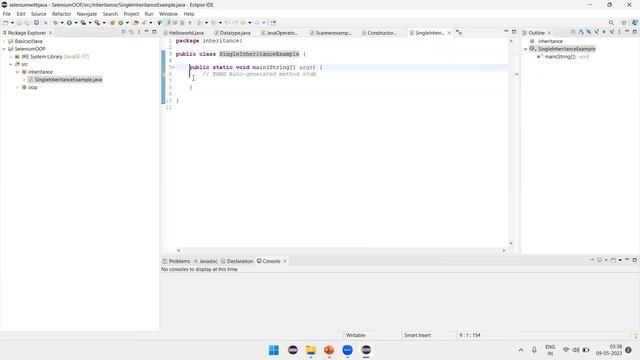
Task: Expand the JRE System Library node
Action: pyautogui.click(x=11, y=57)
